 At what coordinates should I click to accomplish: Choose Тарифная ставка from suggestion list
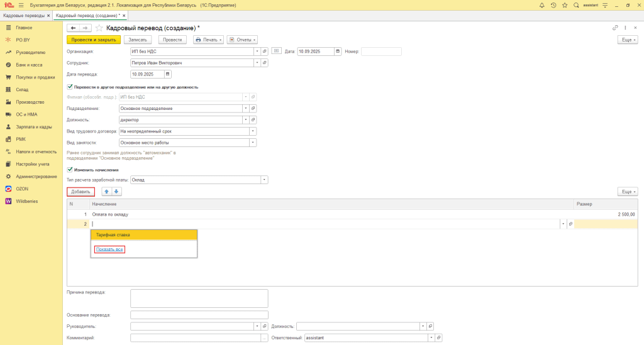pyautogui.click(x=144, y=234)
